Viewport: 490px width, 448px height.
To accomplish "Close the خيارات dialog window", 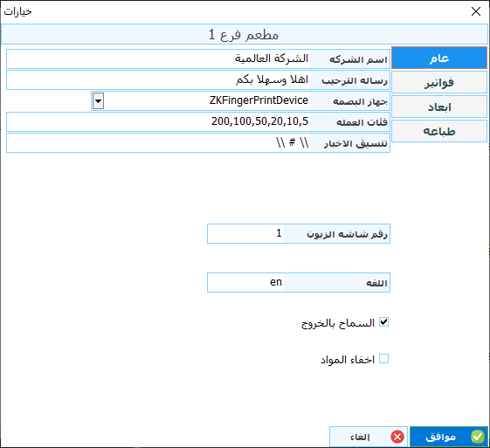I will point(476,11).
